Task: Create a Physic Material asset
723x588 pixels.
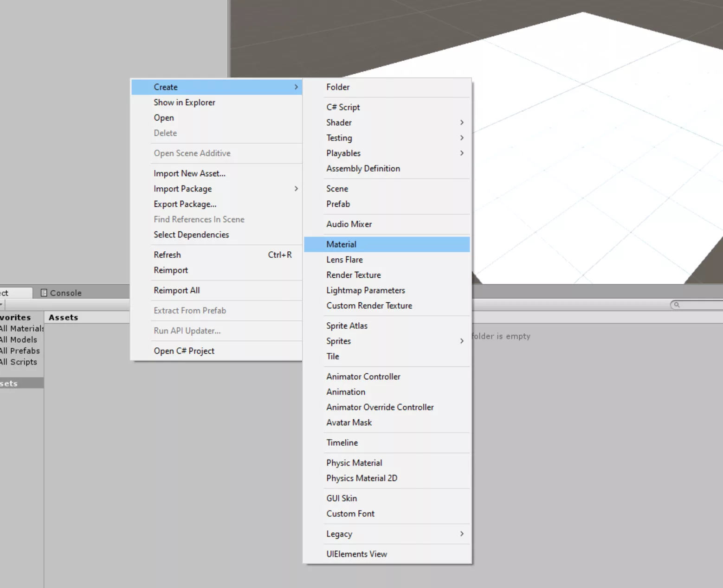Action: (354, 463)
